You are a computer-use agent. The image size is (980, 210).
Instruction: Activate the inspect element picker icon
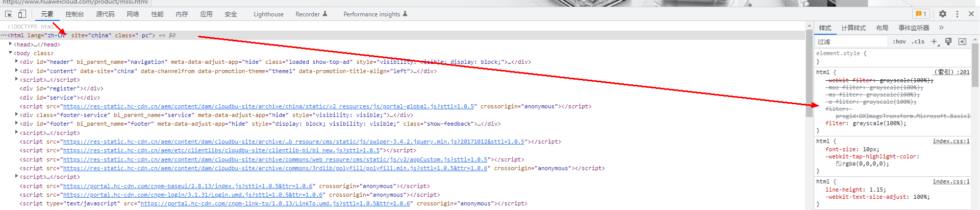click(x=8, y=14)
